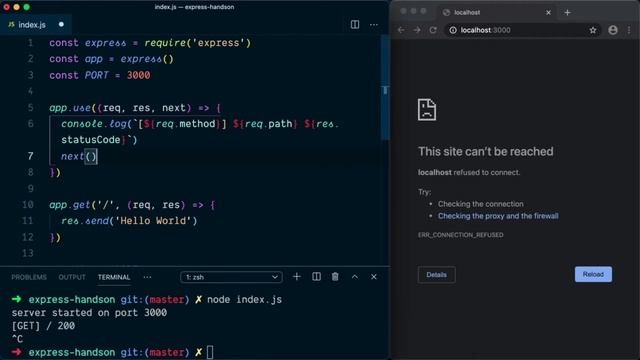This screenshot has width=640, height=360.
Task: Open panel tabs overflow ellipsis menu
Action: pyautogui.click(x=147, y=277)
